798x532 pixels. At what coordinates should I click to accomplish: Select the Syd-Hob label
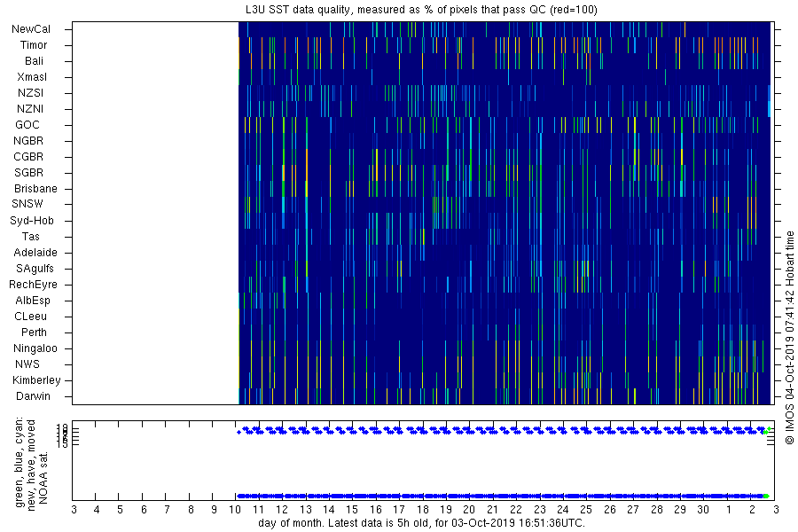click(x=32, y=221)
